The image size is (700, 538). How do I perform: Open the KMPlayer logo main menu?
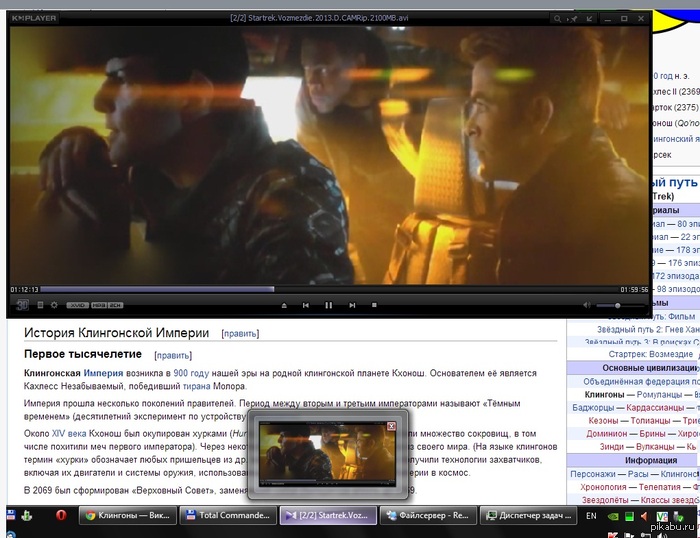click(x=34, y=18)
